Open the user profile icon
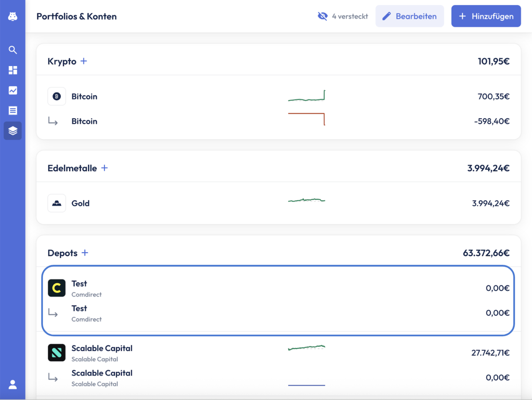 13,384
